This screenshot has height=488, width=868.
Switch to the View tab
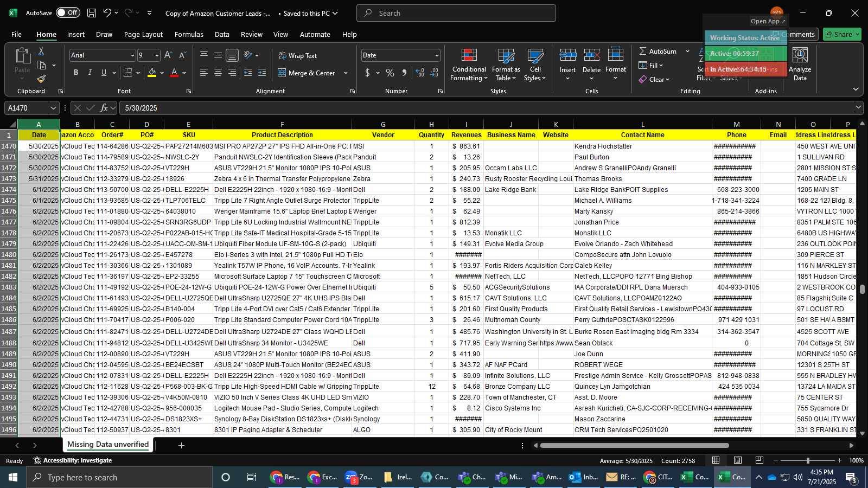[280, 34]
